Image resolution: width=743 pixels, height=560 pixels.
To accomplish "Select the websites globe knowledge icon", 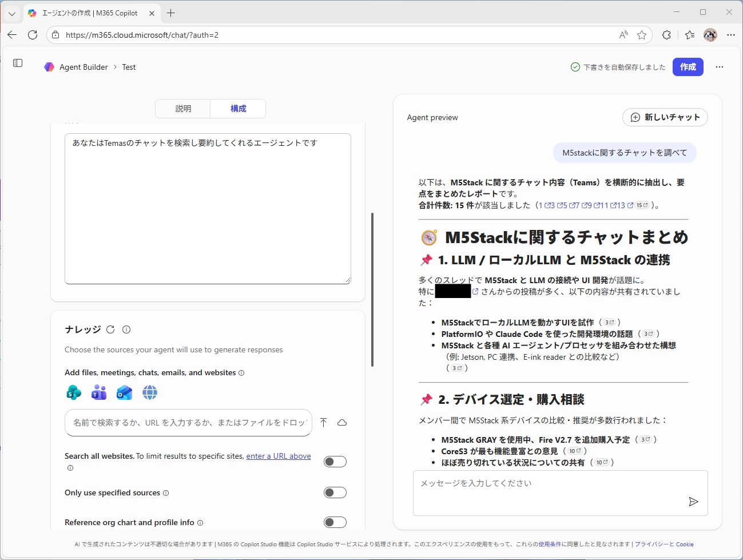I will tap(149, 392).
